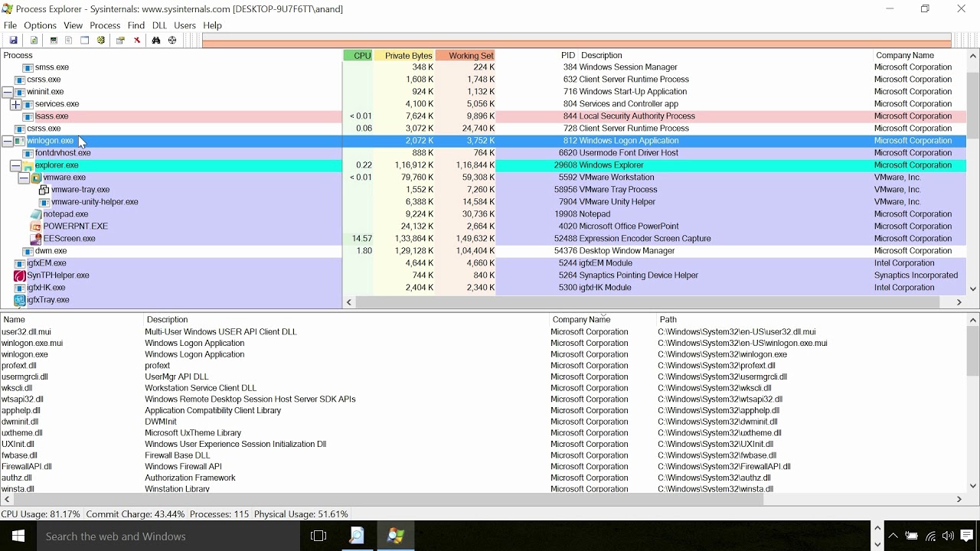Click the magnifier app icon in taskbar
Viewport: 980px width, 551px height.
(357, 536)
